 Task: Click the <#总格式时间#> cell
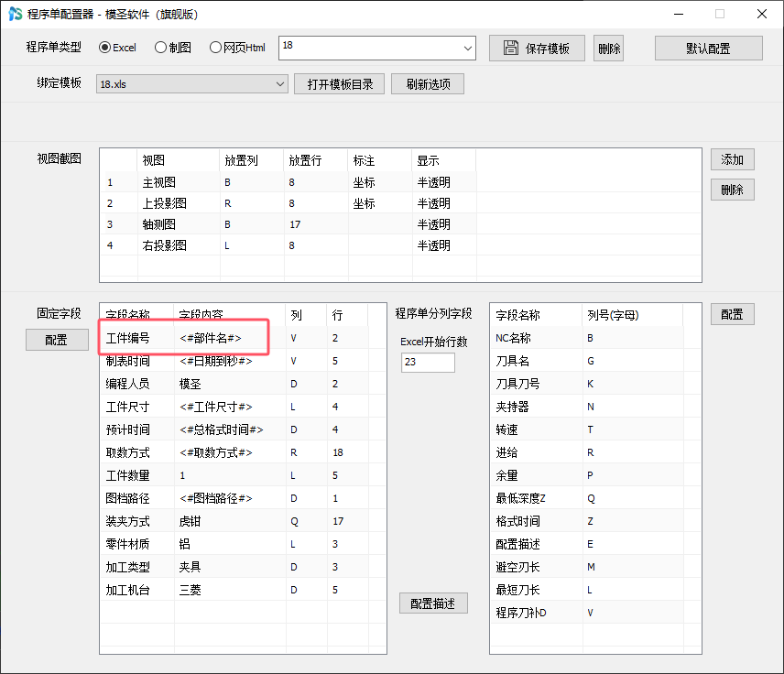pyautogui.click(x=230, y=429)
